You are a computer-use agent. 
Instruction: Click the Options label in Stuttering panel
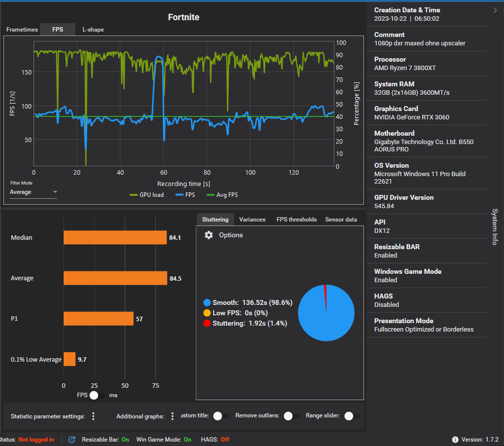point(231,235)
